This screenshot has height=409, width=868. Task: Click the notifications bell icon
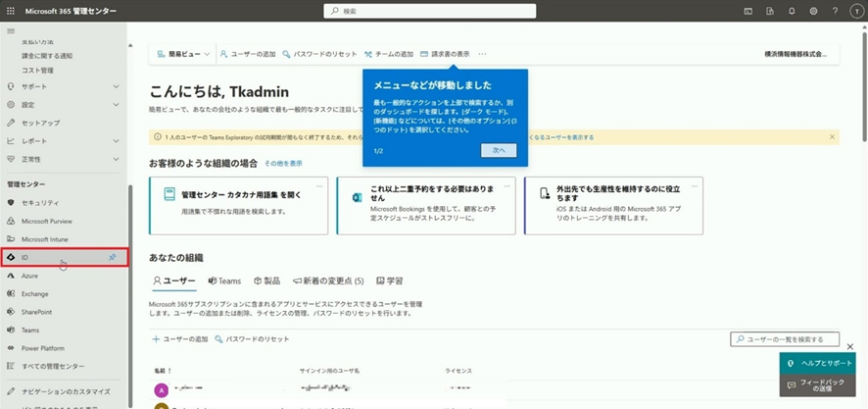coord(792,11)
